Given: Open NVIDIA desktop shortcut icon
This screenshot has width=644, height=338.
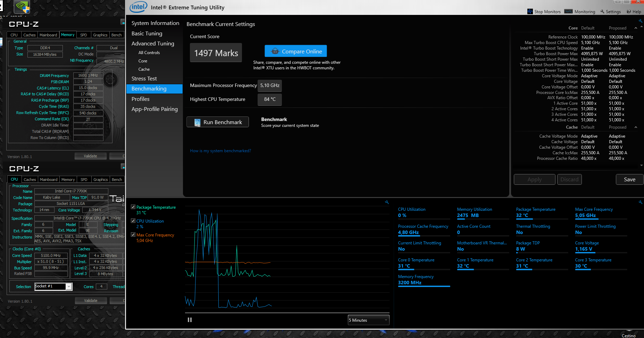Looking at the screenshot, I should [x=22, y=7].
